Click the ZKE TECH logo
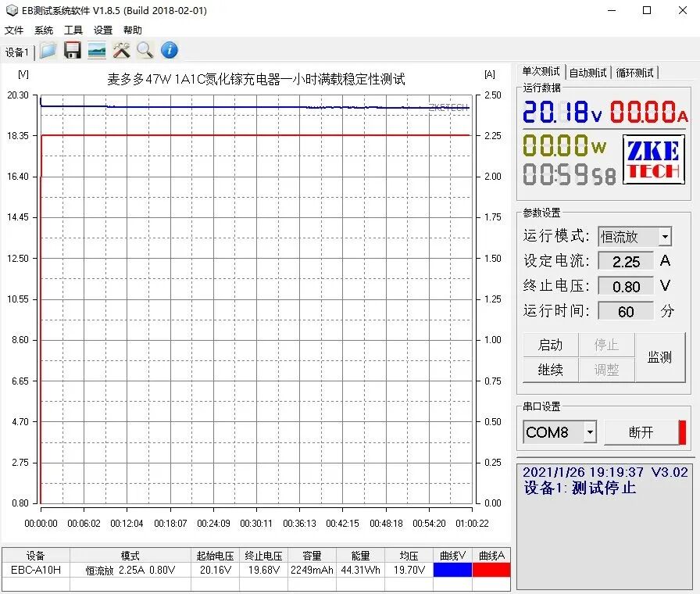This screenshot has height=594, width=700. pos(654,159)
